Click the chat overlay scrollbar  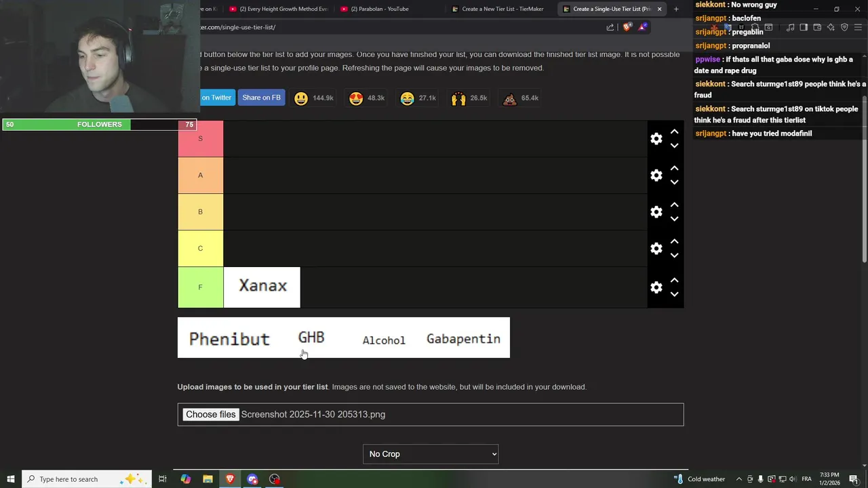864,180
